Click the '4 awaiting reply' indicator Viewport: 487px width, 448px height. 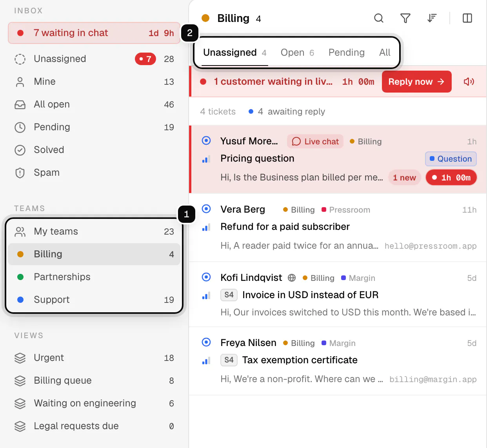[x=287, y=112]
